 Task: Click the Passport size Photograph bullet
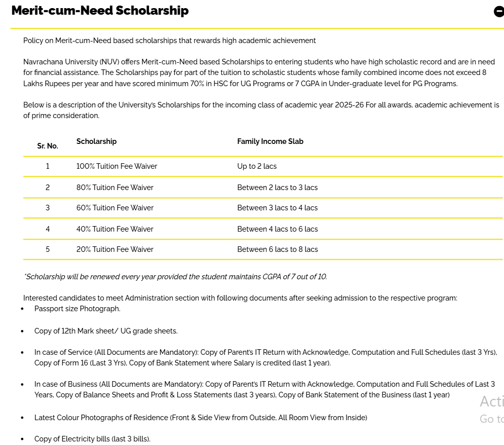[x=77, y=309]
